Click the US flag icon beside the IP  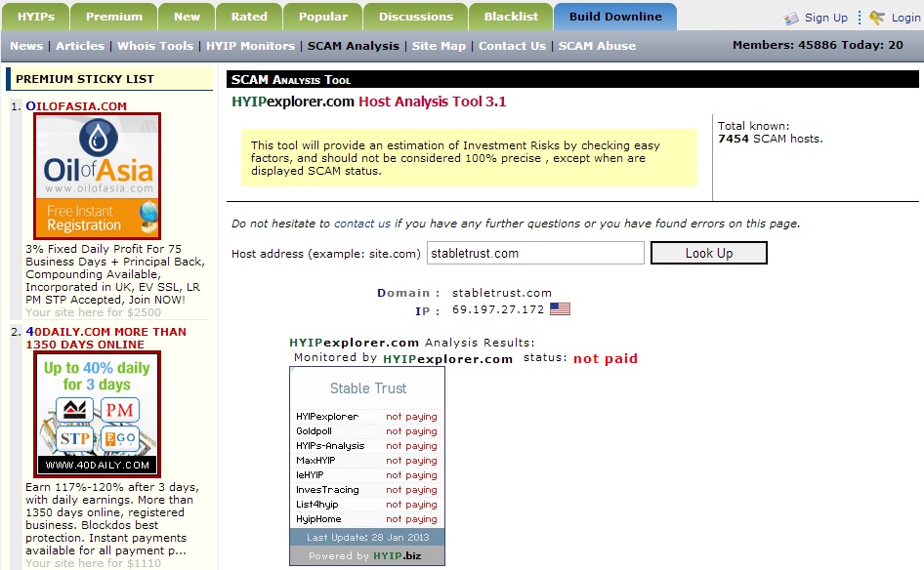pos(560,309)
